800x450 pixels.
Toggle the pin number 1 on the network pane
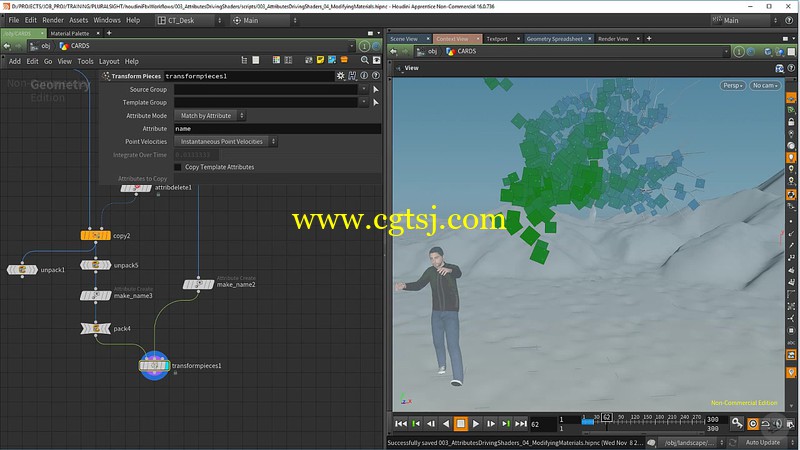coord(364,46)
